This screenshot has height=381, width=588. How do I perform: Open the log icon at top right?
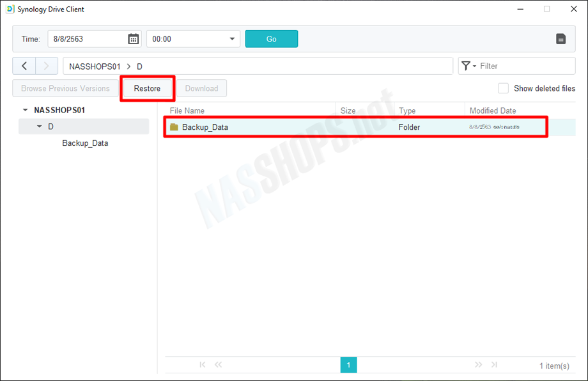[x=561, y=39]
